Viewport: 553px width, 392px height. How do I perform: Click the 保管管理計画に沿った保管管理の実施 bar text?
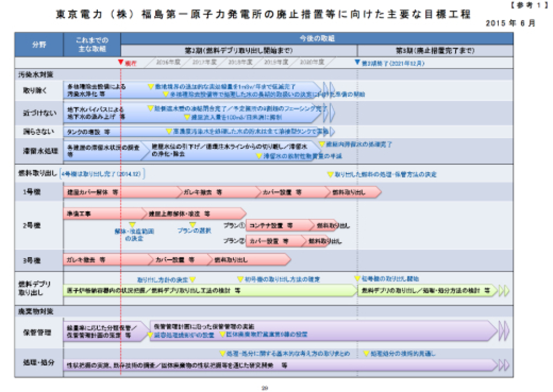pos(204,327)
